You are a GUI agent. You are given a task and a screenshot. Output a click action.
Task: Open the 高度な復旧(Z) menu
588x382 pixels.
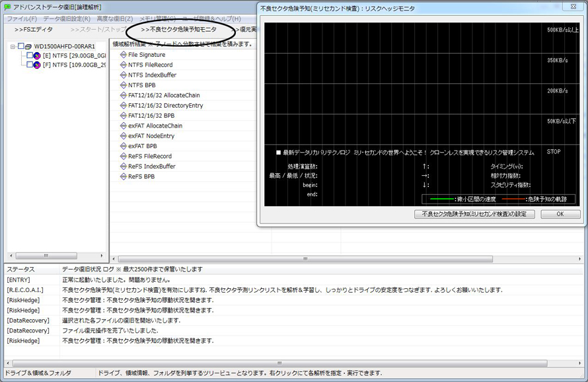pyautogui.click(x=115, y=19)
